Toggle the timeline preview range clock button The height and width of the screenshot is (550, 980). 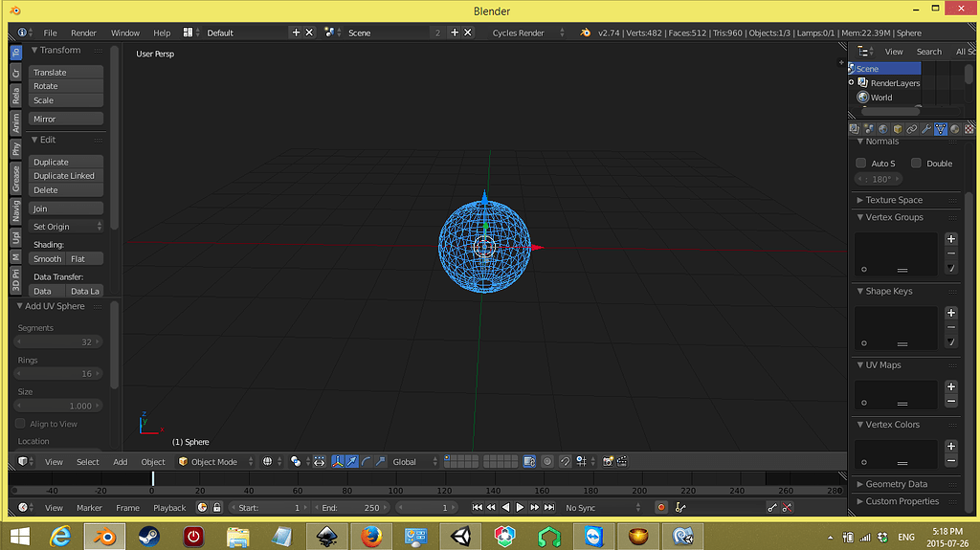[202, 508]
